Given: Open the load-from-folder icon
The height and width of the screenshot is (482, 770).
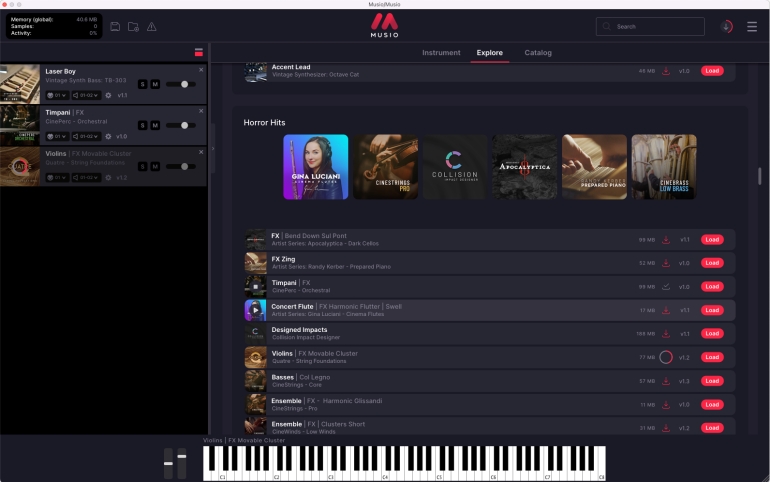Looking at the screenshot, I should coord(133,27).
